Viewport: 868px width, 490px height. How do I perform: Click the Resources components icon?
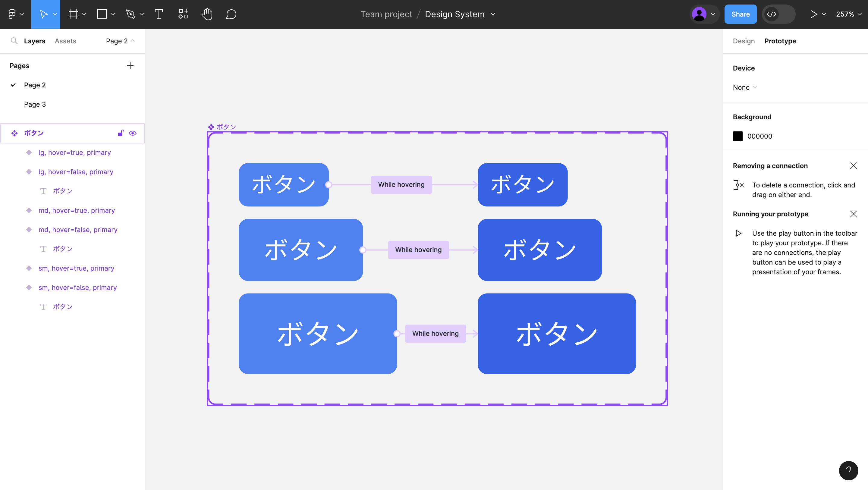tap(183, 14)
